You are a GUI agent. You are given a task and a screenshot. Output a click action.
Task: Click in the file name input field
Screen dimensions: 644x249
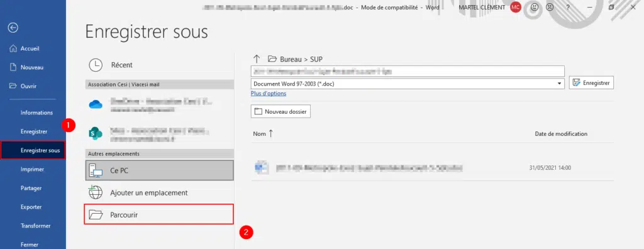(x=408, y=71)
